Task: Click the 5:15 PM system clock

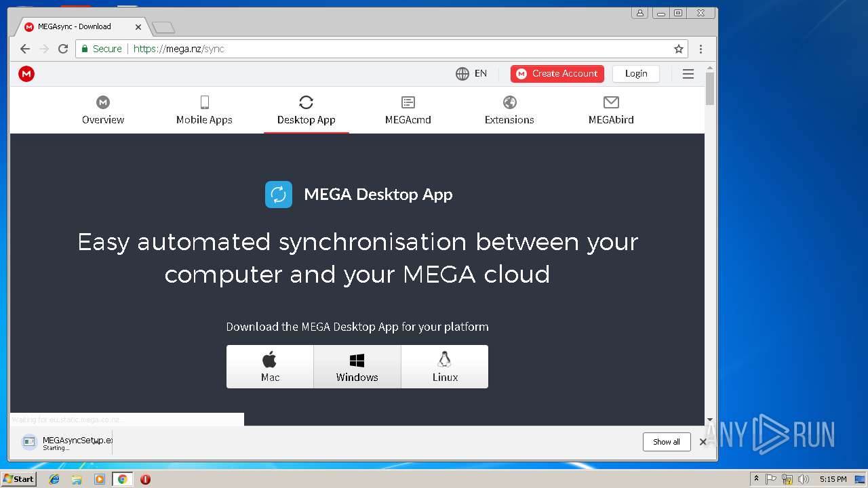Action: (833, 479)
